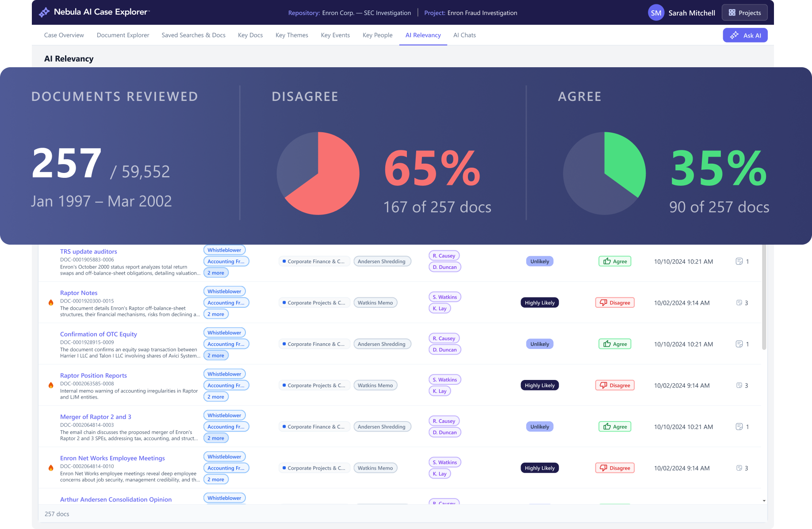
Task: Open the Key Themes tab
Action: click(x=292, y=35)
